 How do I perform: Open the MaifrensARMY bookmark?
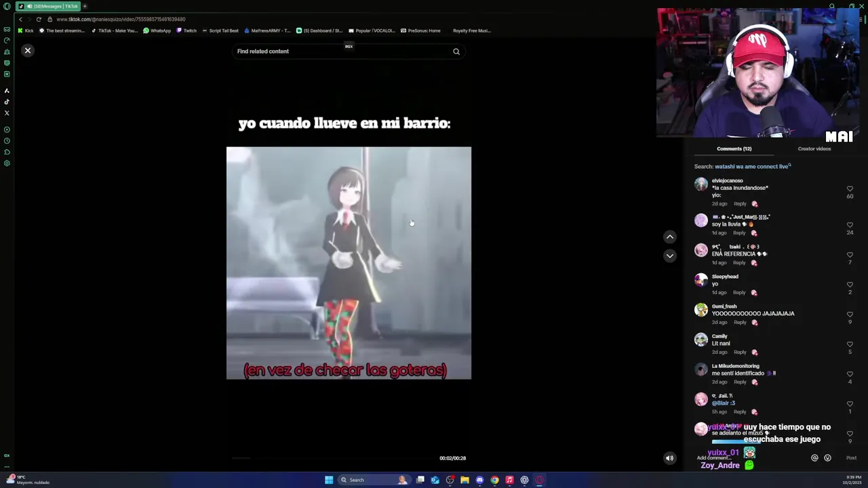pyautogui.click(x=267, y=30)
